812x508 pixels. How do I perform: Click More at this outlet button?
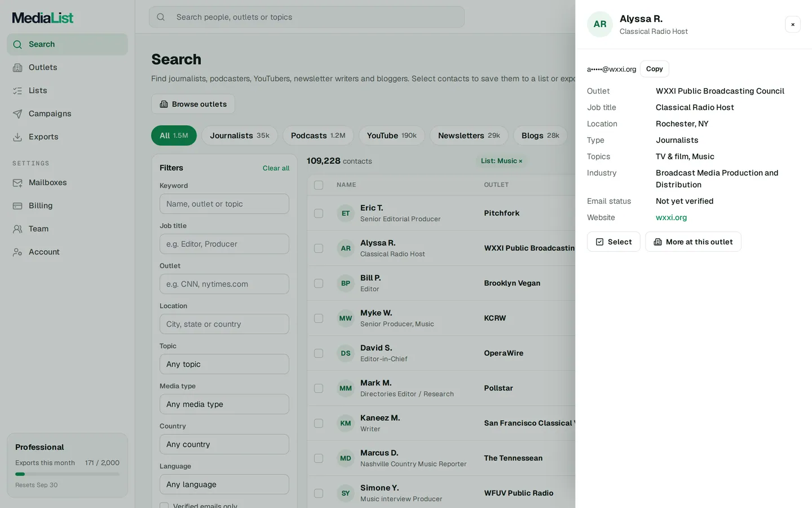(x=693, y=242)
